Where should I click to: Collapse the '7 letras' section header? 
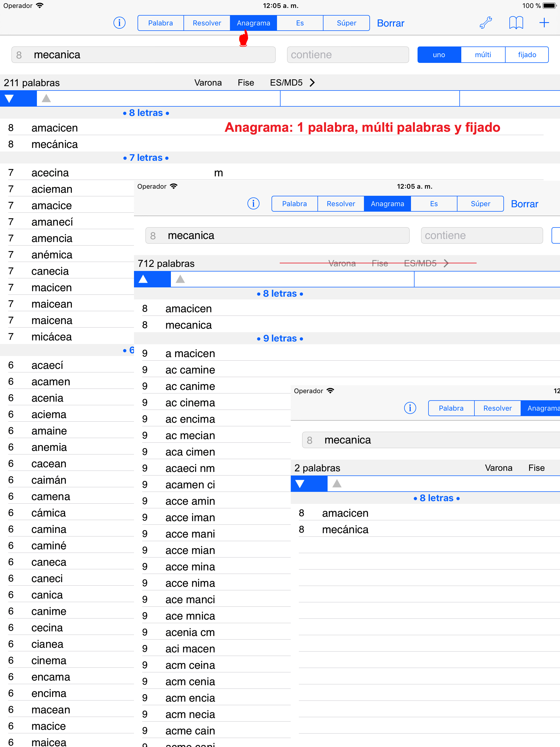(x=146, y=158)
